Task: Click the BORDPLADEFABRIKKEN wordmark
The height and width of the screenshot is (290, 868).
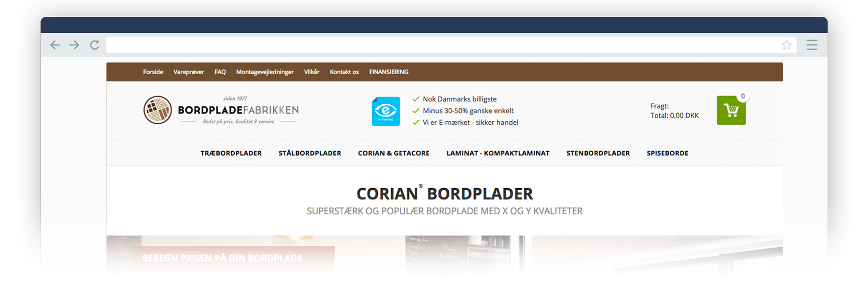Action: (238, 110)
